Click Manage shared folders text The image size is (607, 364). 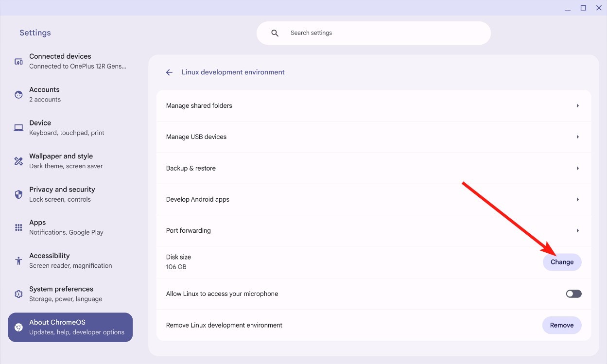point(199,105)
